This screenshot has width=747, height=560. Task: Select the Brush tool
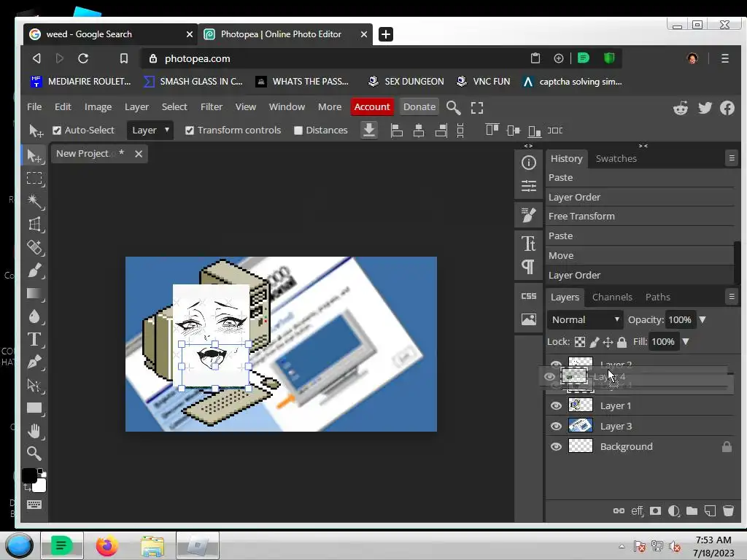coord(34,270)
